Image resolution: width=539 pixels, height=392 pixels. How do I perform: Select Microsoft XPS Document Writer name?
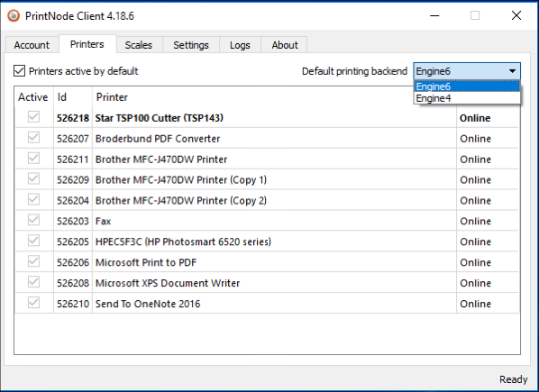[x=168, y=283]
